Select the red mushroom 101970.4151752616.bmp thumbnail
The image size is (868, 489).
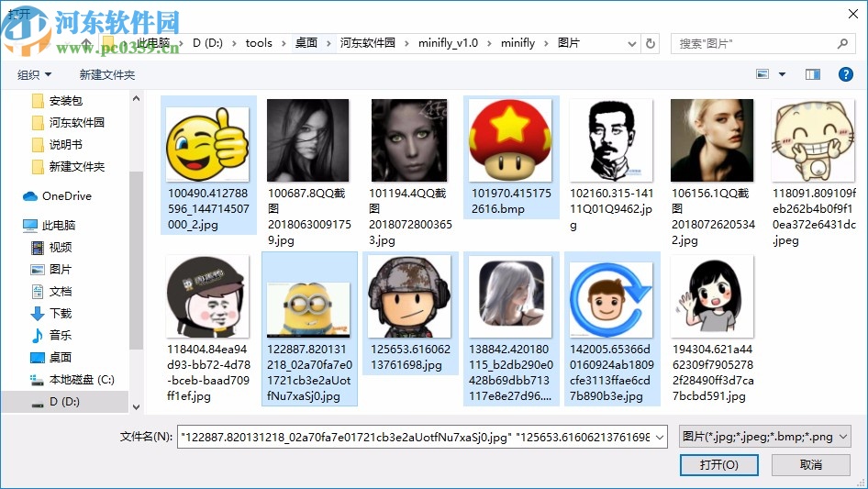510,140
